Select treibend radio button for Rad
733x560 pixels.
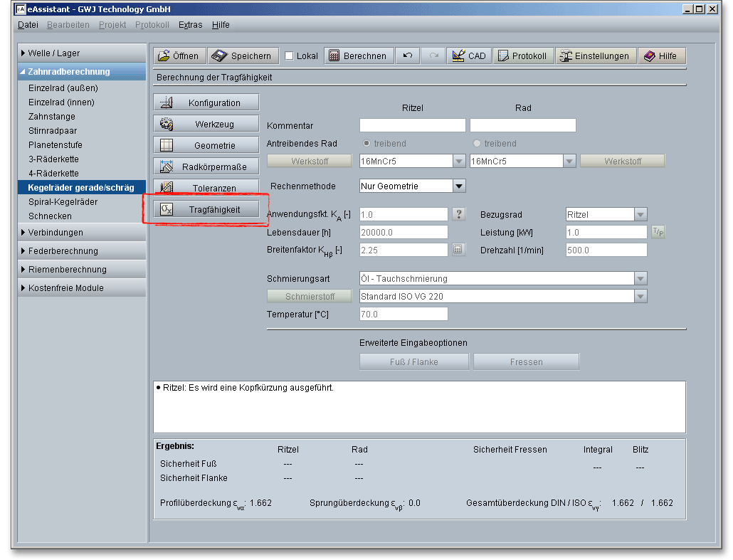click(x=477, y=144)
